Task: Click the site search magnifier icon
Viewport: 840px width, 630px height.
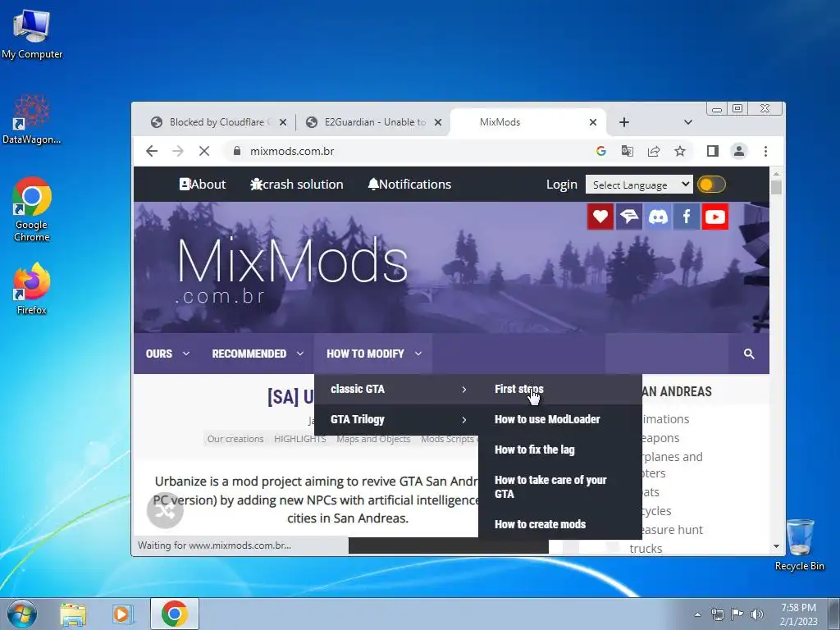Action: pyautogui.click(x=749, y=354)
